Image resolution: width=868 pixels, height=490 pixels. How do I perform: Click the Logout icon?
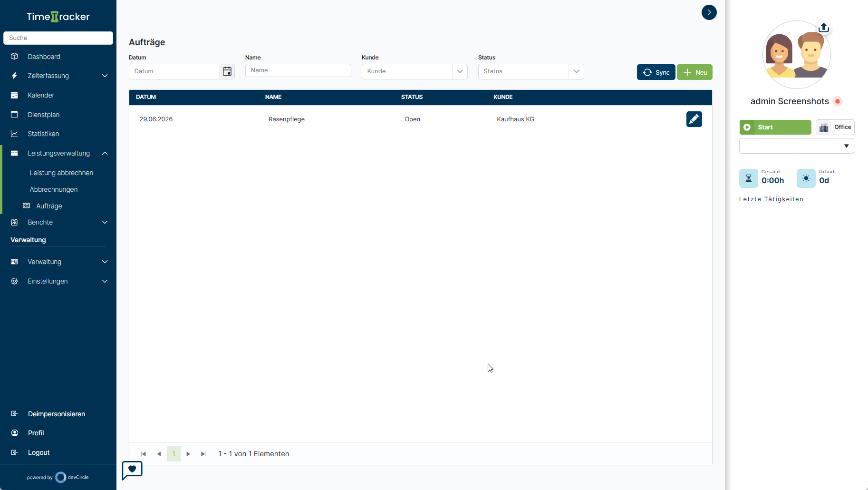pos(14,452)
